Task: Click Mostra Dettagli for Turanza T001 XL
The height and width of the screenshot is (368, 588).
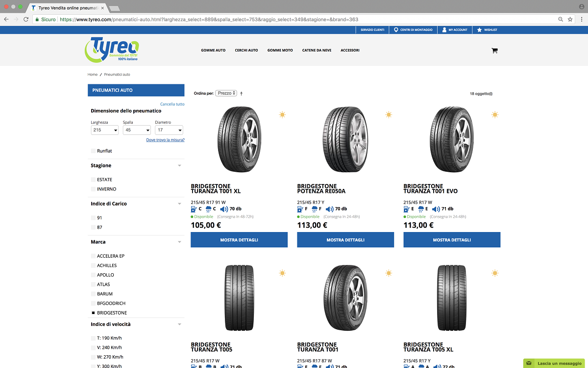Action: pyautogui.click(x=239, y=240)
